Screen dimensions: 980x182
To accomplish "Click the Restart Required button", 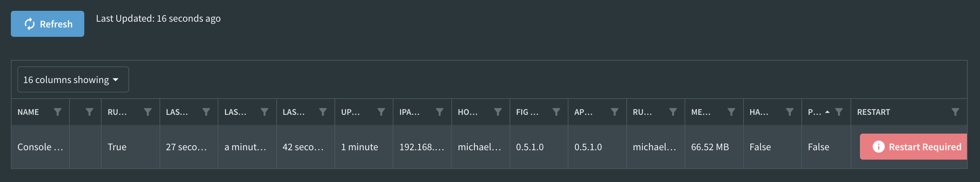I will 913,147.
